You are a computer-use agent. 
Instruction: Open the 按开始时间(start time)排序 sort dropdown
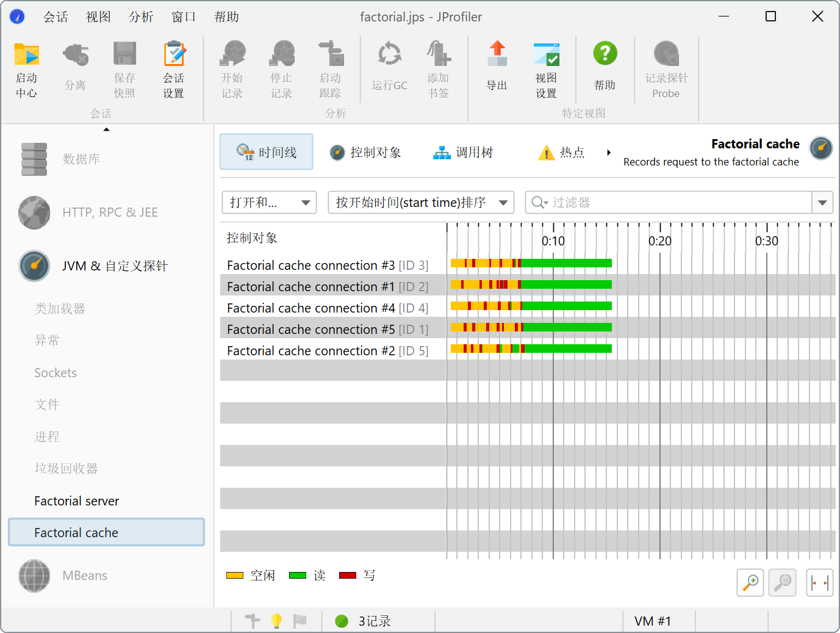(x=421, y=203)
